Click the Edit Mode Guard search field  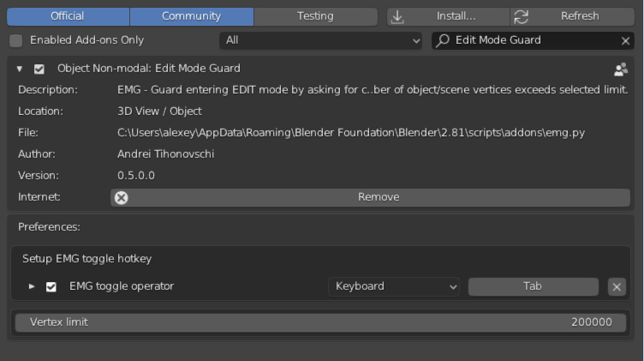531,40
